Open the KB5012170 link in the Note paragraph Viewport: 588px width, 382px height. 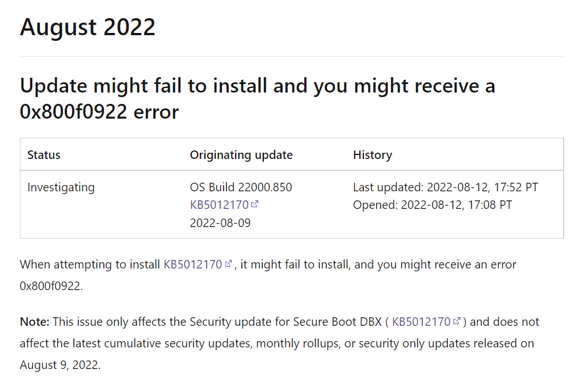422,322
